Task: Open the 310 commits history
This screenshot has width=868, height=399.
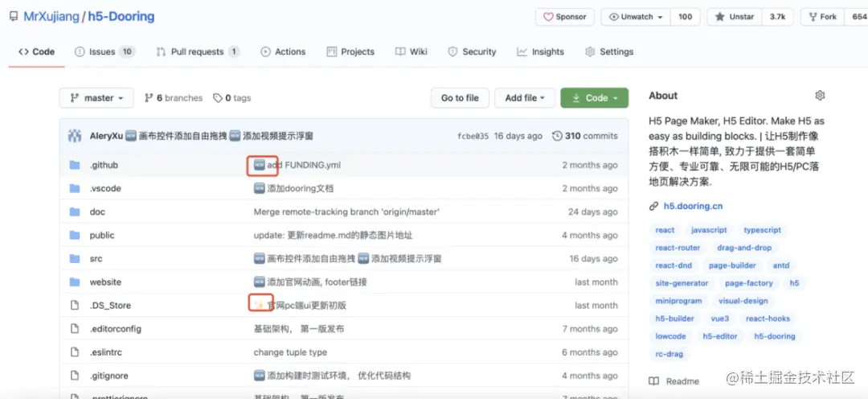Action: (586, 136)
